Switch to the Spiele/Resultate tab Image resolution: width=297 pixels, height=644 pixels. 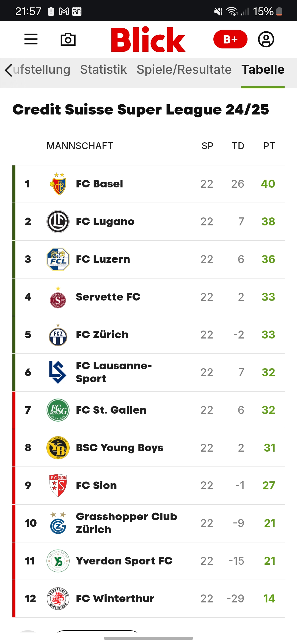point(184,69)
